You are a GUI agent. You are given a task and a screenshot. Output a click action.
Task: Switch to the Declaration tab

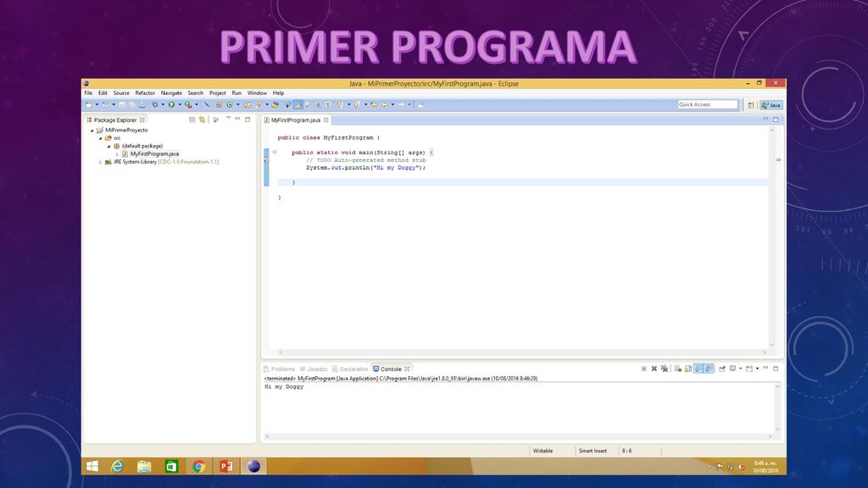pyautogui.click(x=350, y=369)
